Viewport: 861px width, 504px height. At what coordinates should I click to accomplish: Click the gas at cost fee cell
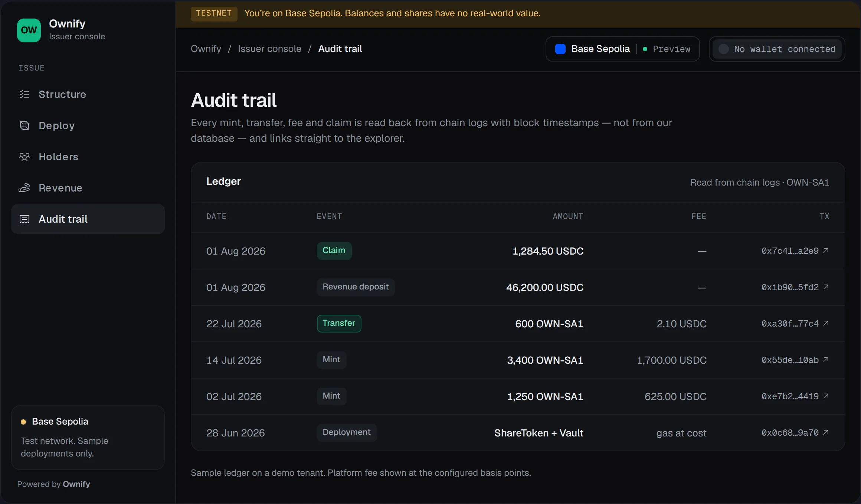point(681,433)
